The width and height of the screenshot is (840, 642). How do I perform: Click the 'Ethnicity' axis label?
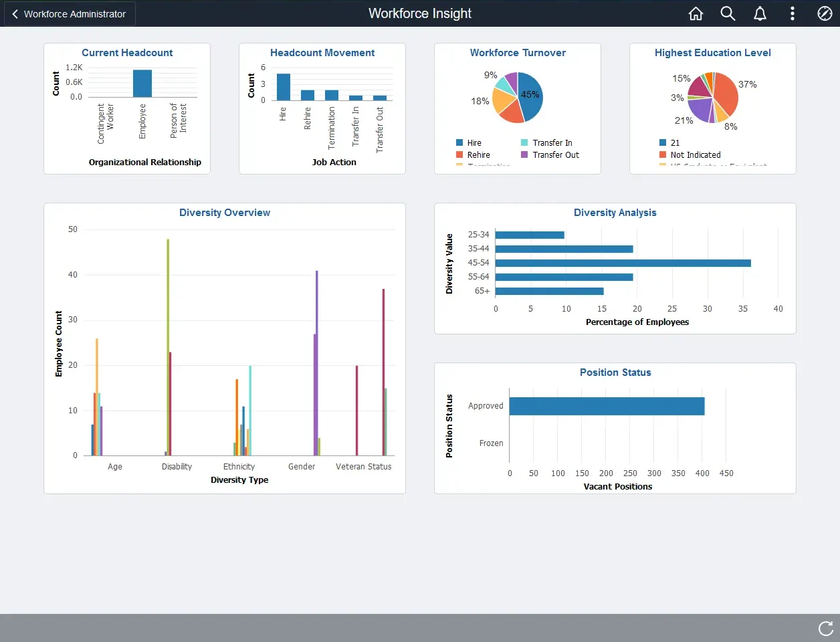point(239,467)
